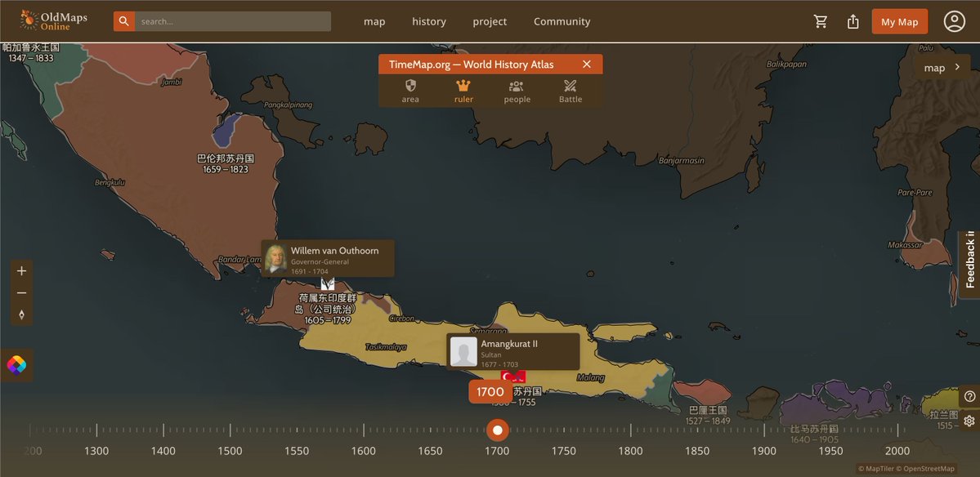Open the help question-mark icon
This screenshot has width=980, height=477.
969,396
